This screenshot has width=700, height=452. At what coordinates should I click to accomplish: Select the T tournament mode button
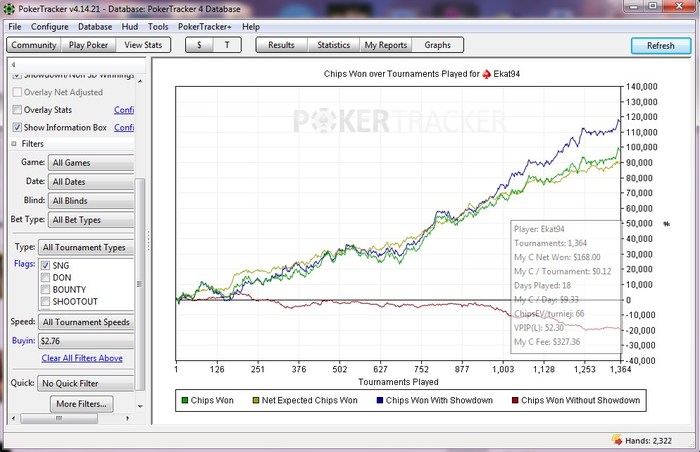pos(227,45)
